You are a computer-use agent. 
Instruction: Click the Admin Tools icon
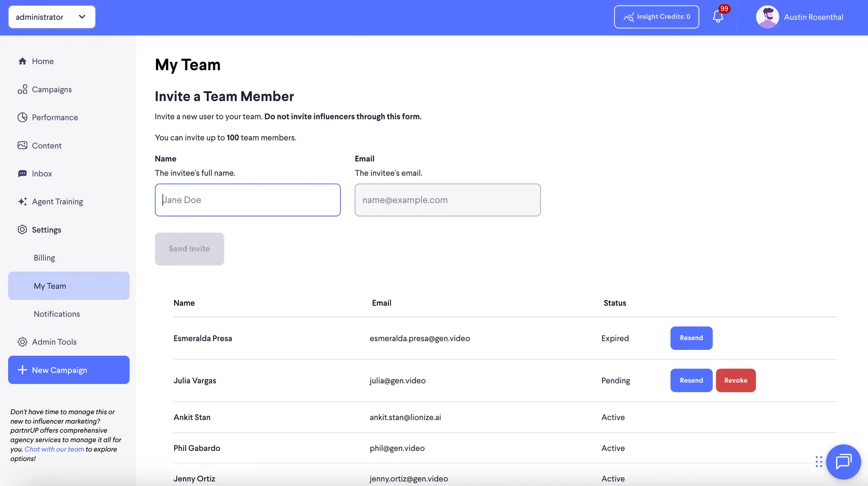(x=22, y=342)
